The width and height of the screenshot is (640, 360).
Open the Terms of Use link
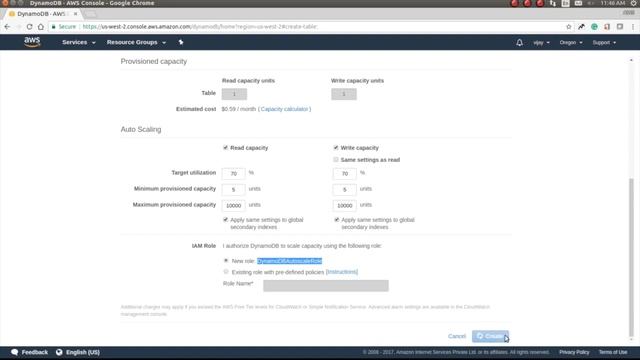click(x=613, y=352)
